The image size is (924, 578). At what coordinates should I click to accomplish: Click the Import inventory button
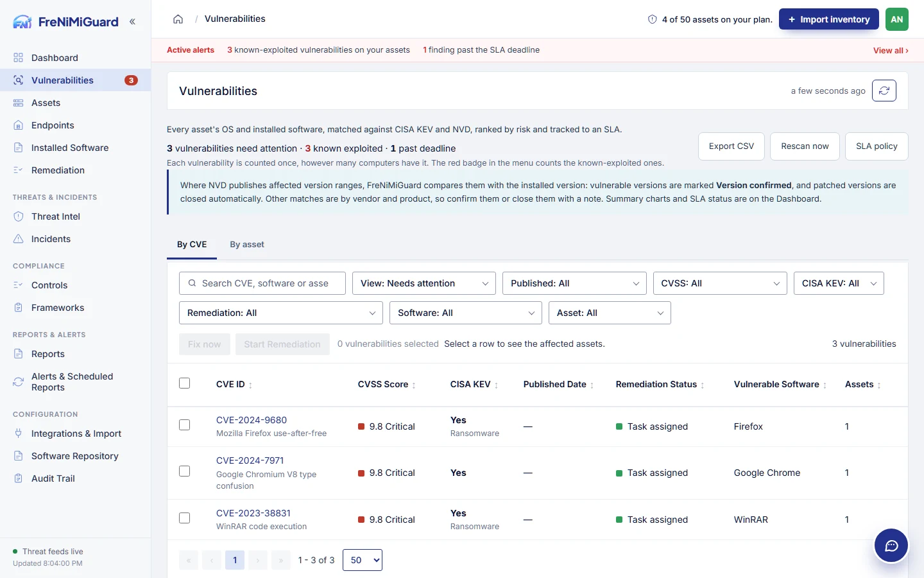[x=829, y=19]
